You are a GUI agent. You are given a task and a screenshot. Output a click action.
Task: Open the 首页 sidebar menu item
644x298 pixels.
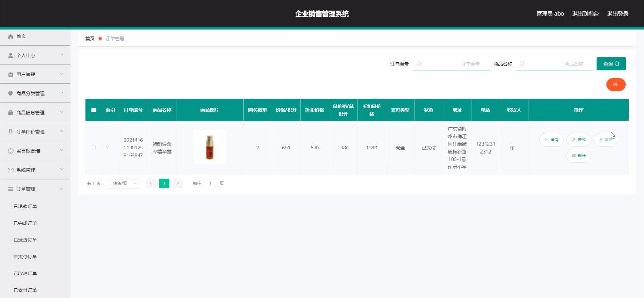pyautogui.click(x=35, y=36)
